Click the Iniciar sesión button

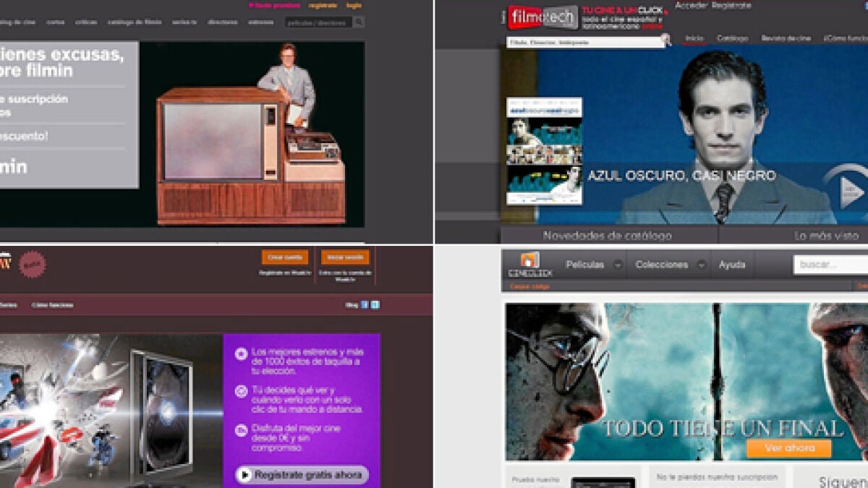[345, 257]
